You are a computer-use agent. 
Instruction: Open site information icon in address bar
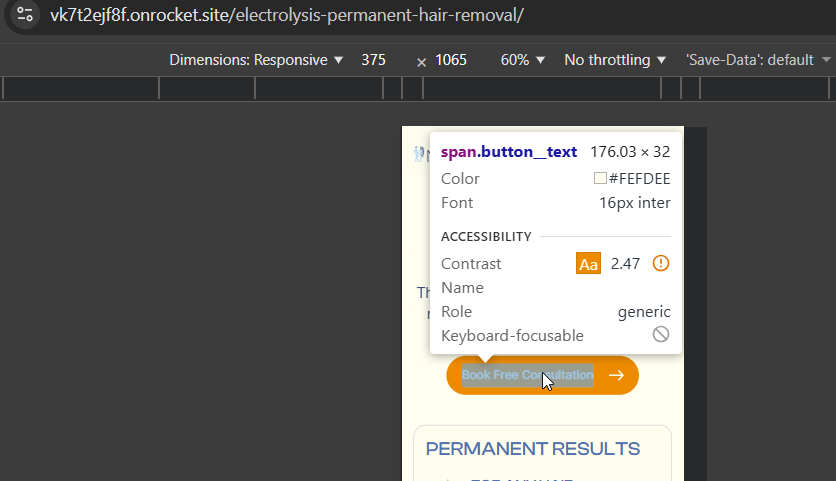pyautogui.click(x=25, y=14)
